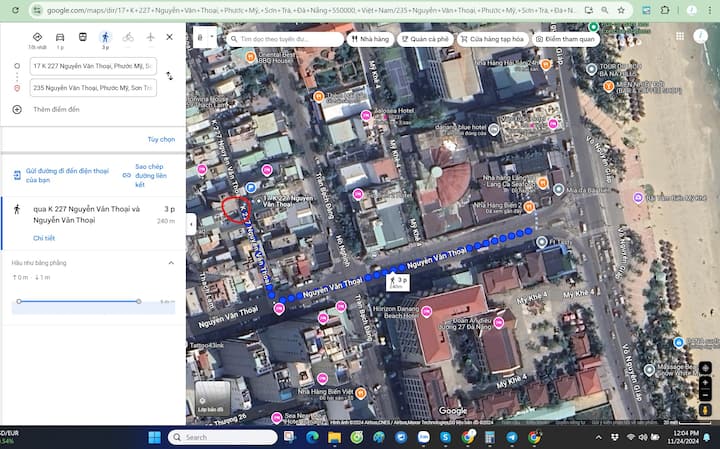Collapse the mostly flat elevation section
Image resolution: width=720 pixels, height=449 pixels.
tap(170, 263)
